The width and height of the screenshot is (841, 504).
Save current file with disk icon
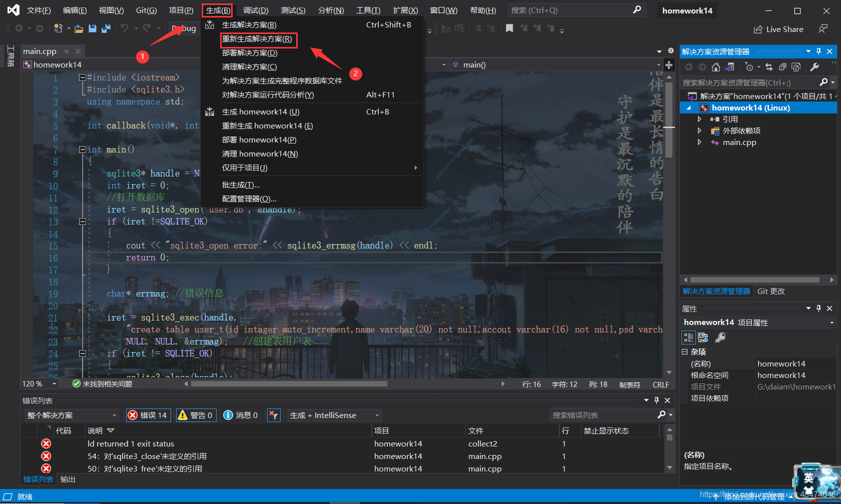[x=92, y=29]
